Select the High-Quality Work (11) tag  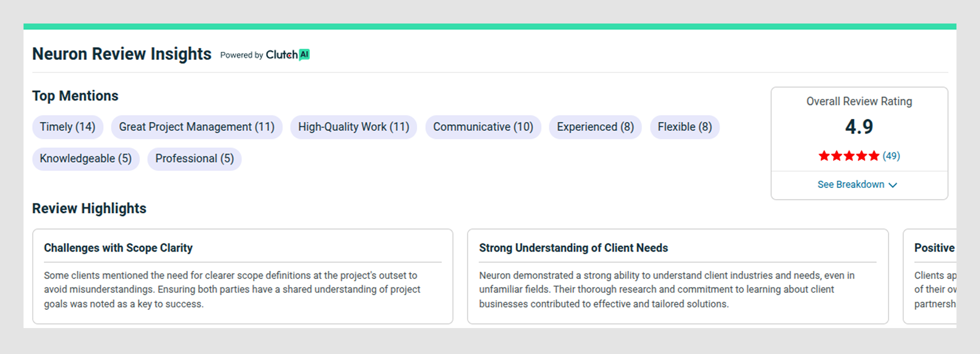tap(353, 127)
